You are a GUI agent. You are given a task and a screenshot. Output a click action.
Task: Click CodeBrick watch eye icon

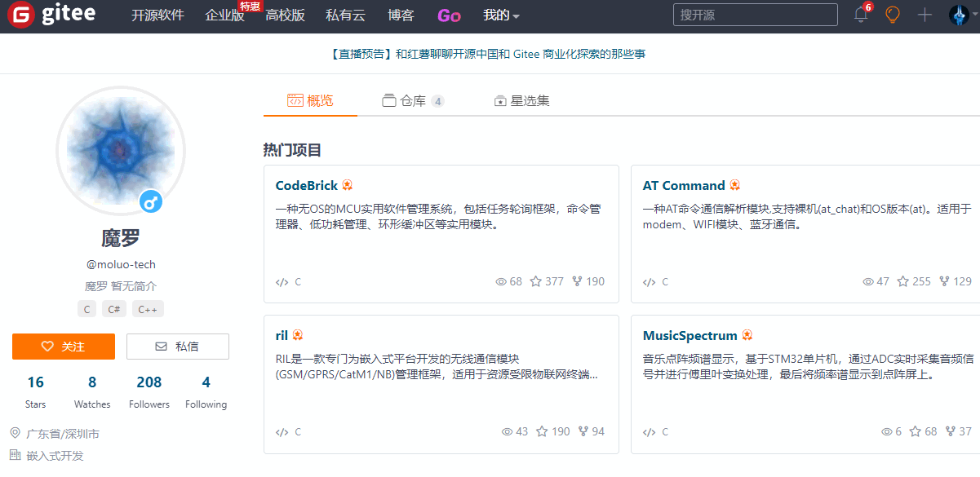pyautogui.click(x=502, y=281)
